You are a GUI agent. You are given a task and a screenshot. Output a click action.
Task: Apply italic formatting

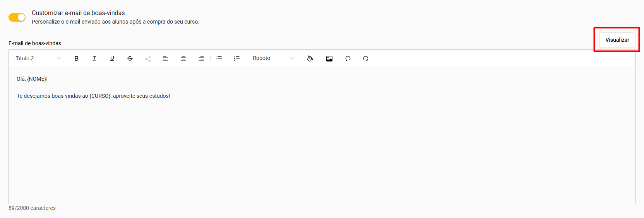[94, 58]
